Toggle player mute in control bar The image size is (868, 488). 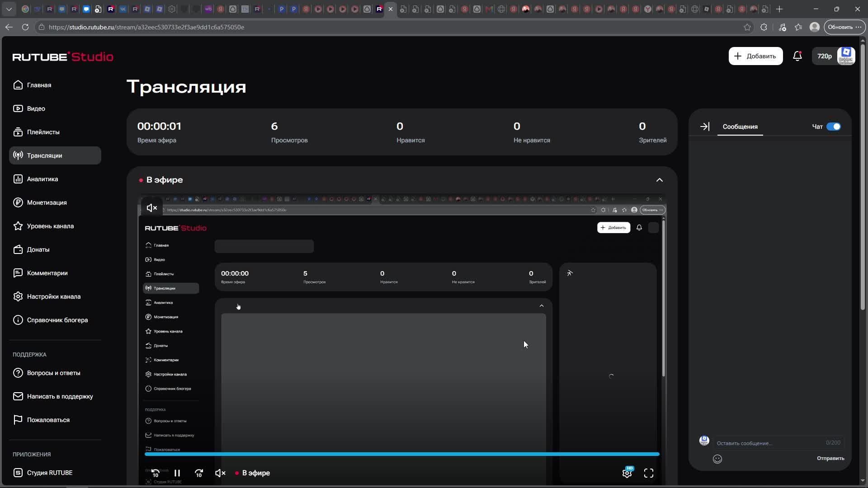pos(220,473)
